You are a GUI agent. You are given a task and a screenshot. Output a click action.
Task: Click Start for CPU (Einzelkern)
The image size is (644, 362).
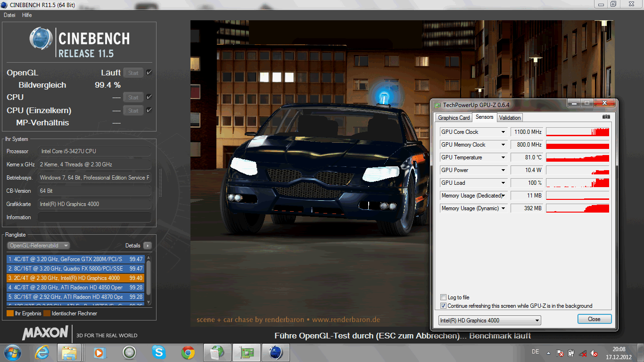pos(133,110)
